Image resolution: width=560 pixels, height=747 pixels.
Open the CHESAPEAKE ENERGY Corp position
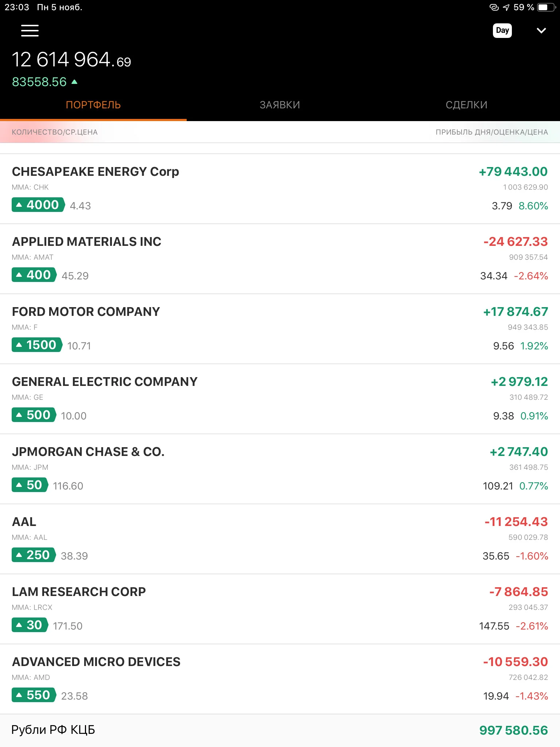280,189
